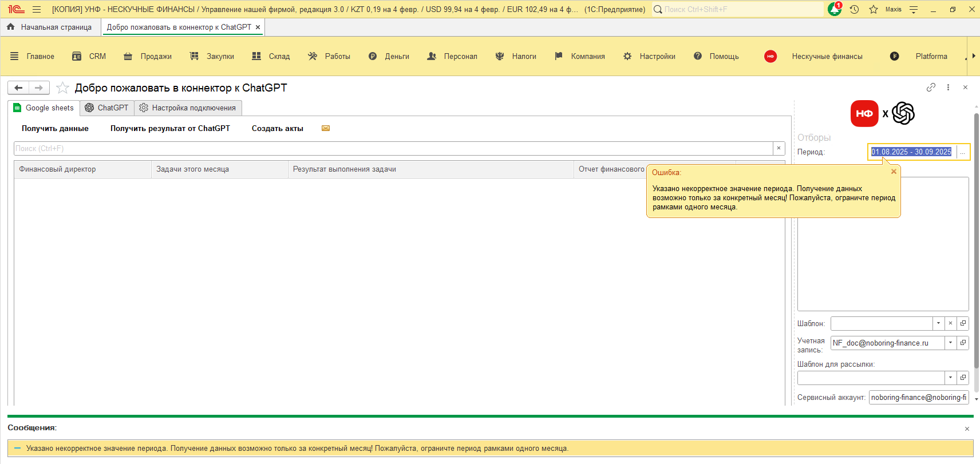The image size is (980, 464).
Task: Open notifications bell icon
Action: [x=835, y=9]
